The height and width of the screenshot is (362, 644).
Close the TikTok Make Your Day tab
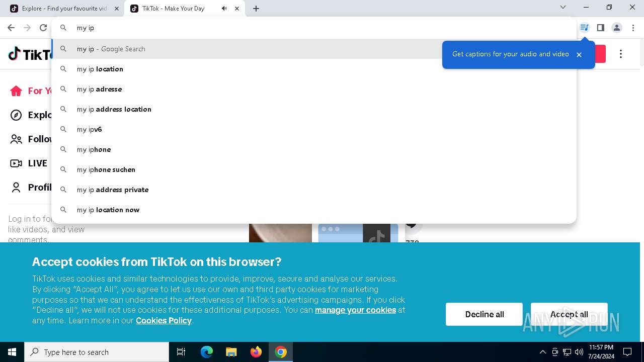click(x=237, y=9)
